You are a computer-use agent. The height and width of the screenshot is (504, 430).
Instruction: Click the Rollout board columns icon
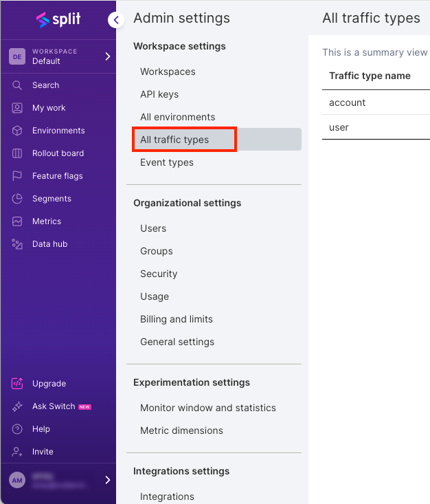point(17,153)
